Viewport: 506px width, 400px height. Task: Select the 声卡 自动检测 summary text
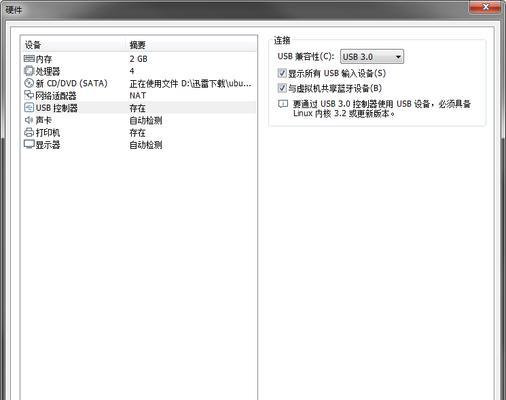pos(146,120)
